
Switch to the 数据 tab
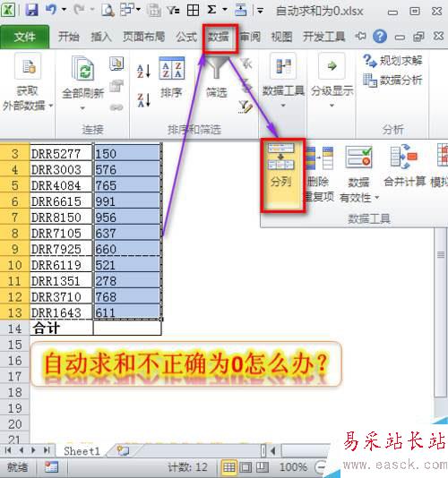(x=219, y=37)
